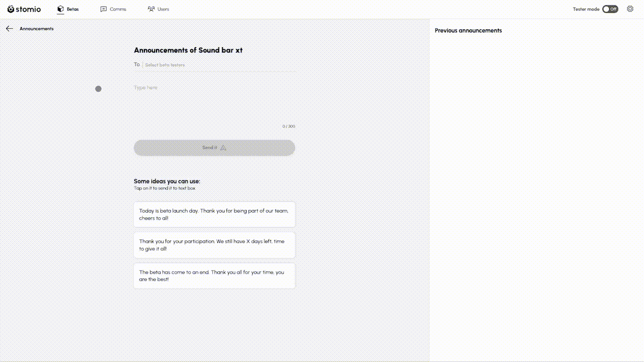The image size is (644, 362).
Task: Click the gray dot beside the message box
Action: click(x=98, y=88)
